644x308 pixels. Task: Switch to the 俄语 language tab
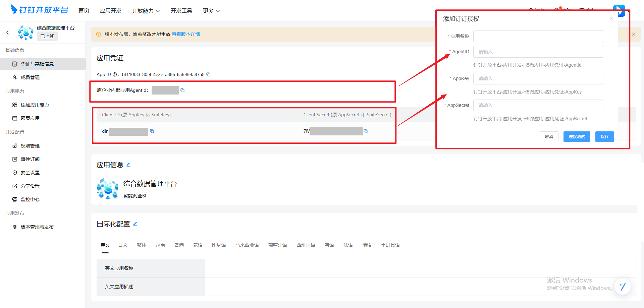tap(367, 245)
